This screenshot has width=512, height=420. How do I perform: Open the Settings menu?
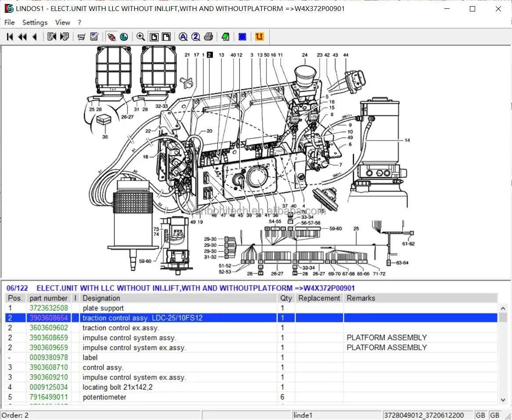point(35,22)
